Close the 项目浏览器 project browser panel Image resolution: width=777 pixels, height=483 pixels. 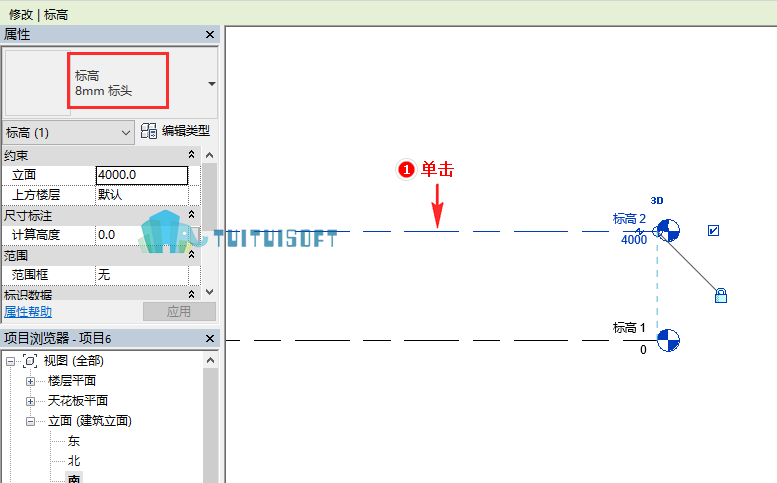click(x=210, y=338)
